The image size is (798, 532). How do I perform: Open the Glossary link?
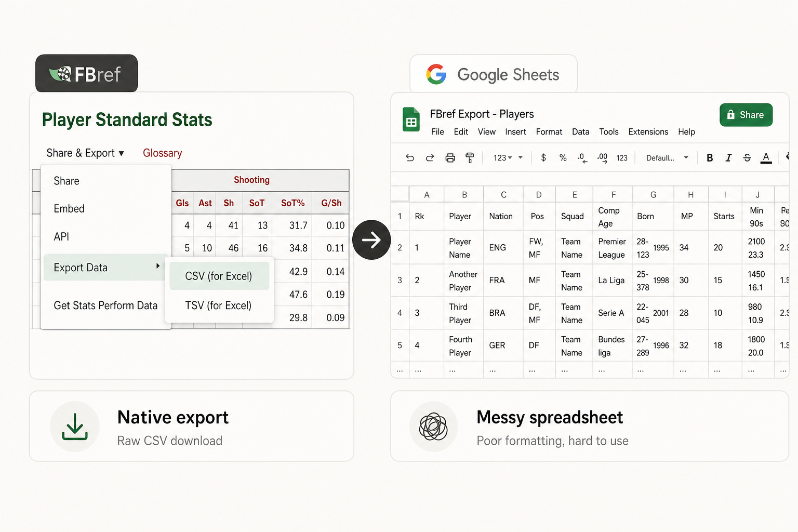(163, 153)
